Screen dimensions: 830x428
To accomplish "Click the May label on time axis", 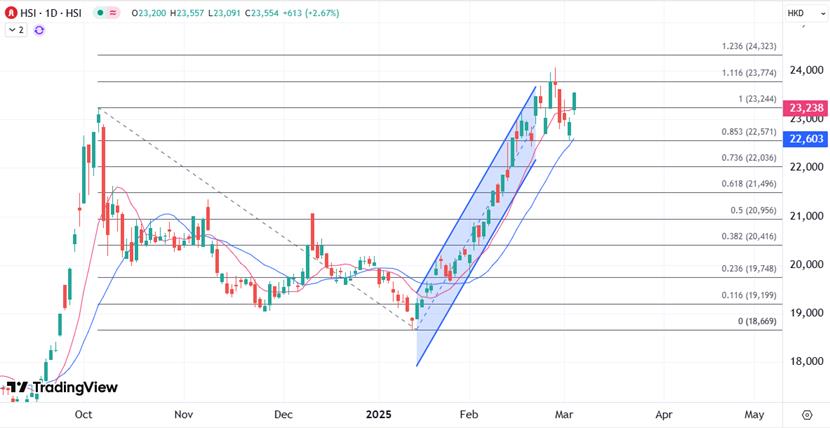I will point(755,413).
